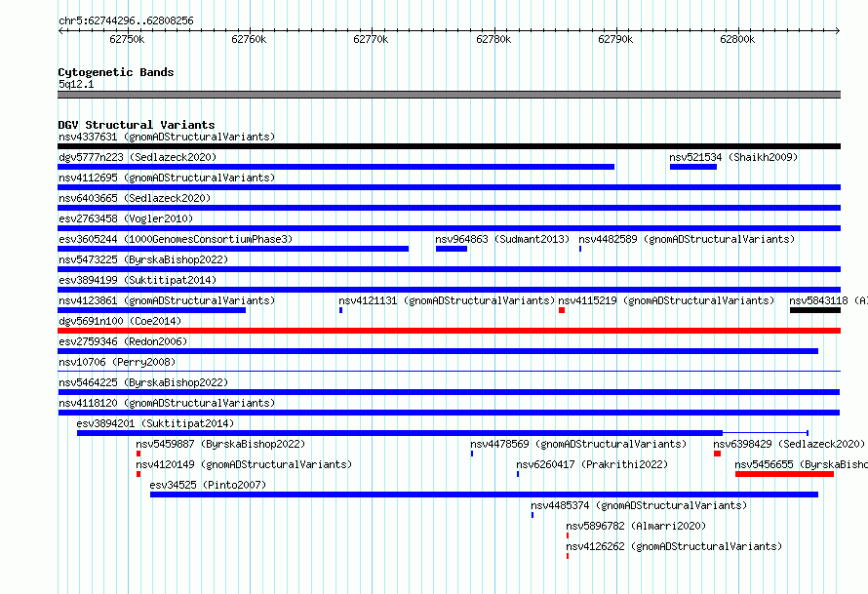Click the chr5:62744296..62808256 coordinate text
Viewport: 868px width, 594px height.
126,20
